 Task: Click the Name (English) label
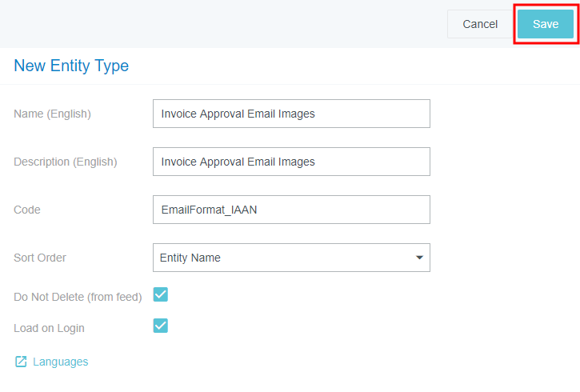(52, 114)
